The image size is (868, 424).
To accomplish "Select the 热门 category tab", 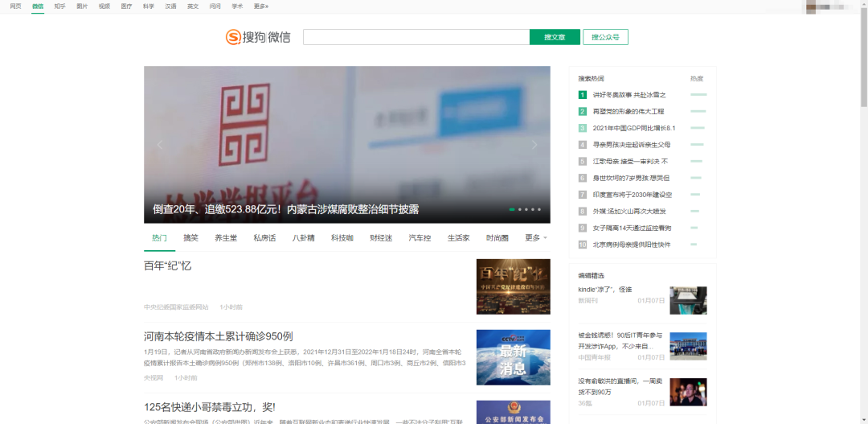I will (x=159, y=238).
